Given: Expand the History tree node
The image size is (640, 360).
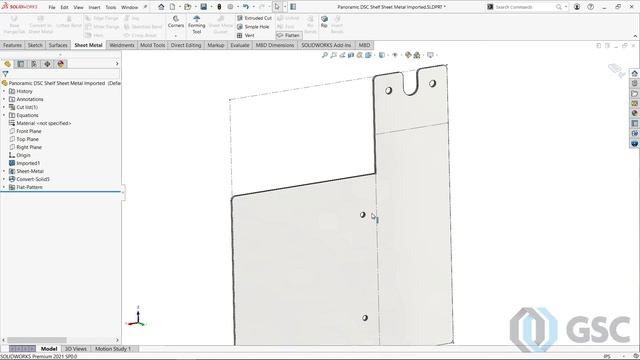Looking at the screenshot, I should tap(4, 91).
